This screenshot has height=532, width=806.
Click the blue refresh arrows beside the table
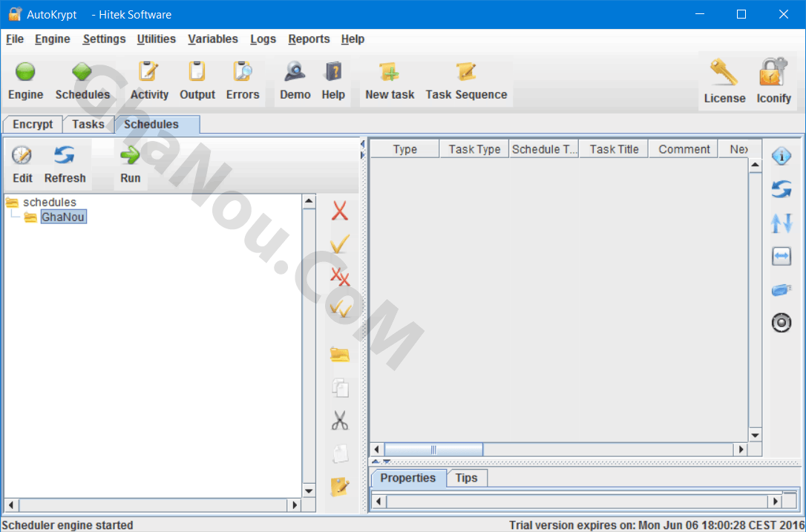(782, 189)
